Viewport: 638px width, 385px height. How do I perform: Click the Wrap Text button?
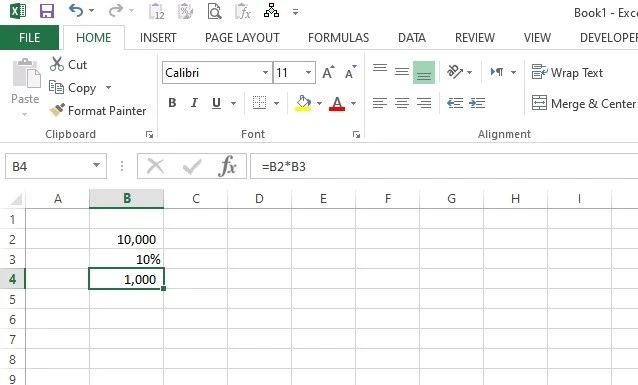[x=567, y=72]
